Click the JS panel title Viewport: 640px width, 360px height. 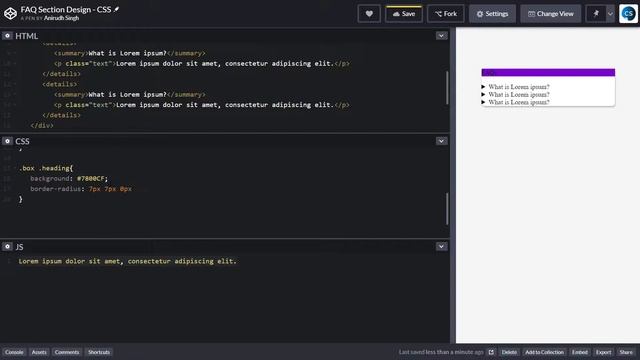click(19, 247)
